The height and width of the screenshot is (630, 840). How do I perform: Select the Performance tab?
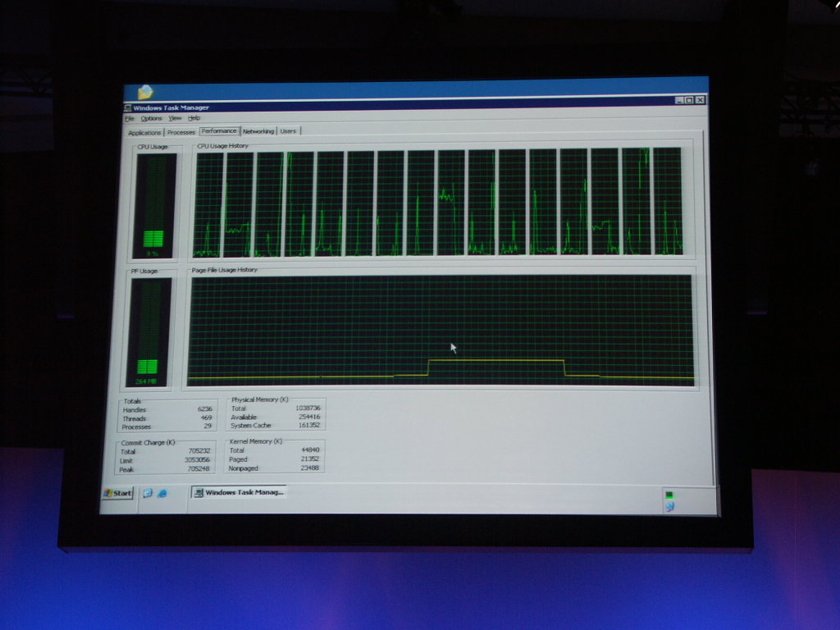(219, 131)
